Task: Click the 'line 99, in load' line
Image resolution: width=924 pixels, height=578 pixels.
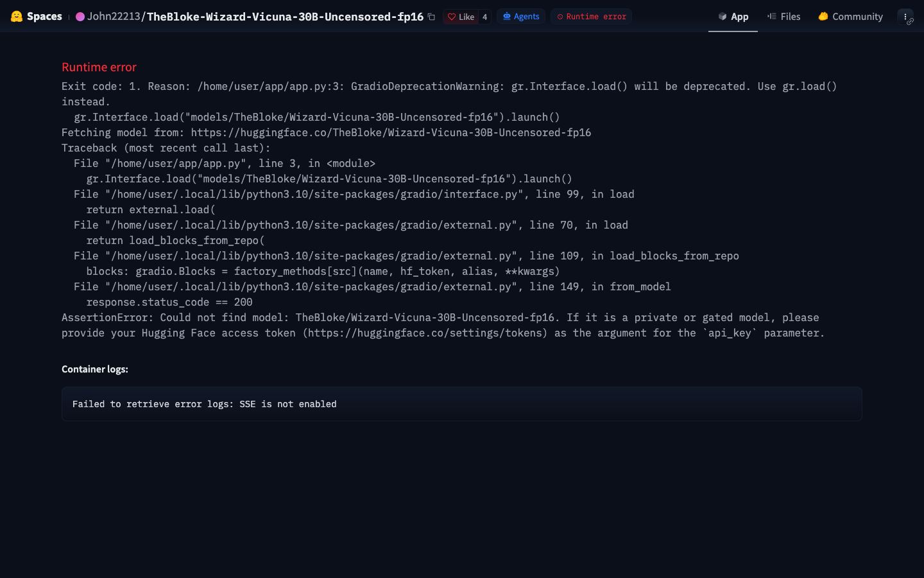Action: pyautogui.click(x=354, y=194)
